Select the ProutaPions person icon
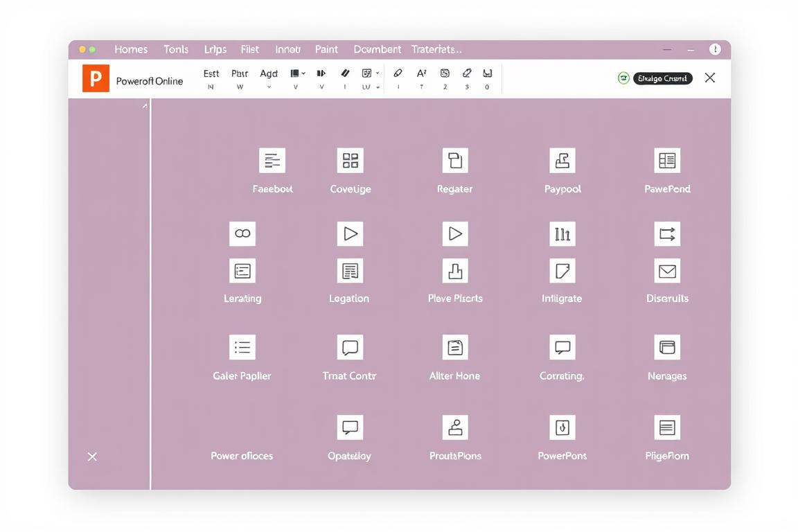The image size is (798, 532). pyautogui.click(x=455, y=428)
